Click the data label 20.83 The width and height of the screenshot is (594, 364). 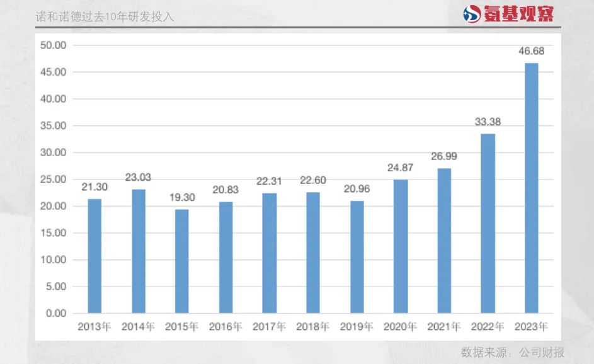coord(226,190)
